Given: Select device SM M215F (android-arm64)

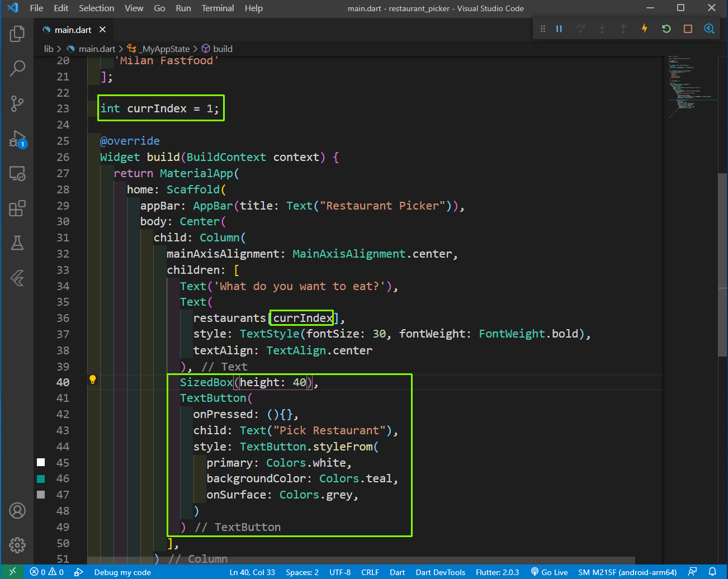Looking at the screenshot, I should tap(627, 572).
